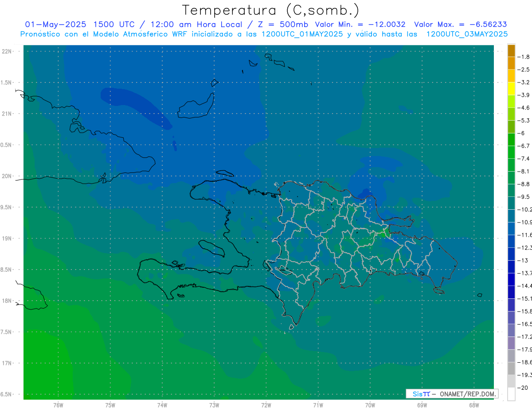
Task: Click the -9.5 colorbar label
Action: pos(524,197)
